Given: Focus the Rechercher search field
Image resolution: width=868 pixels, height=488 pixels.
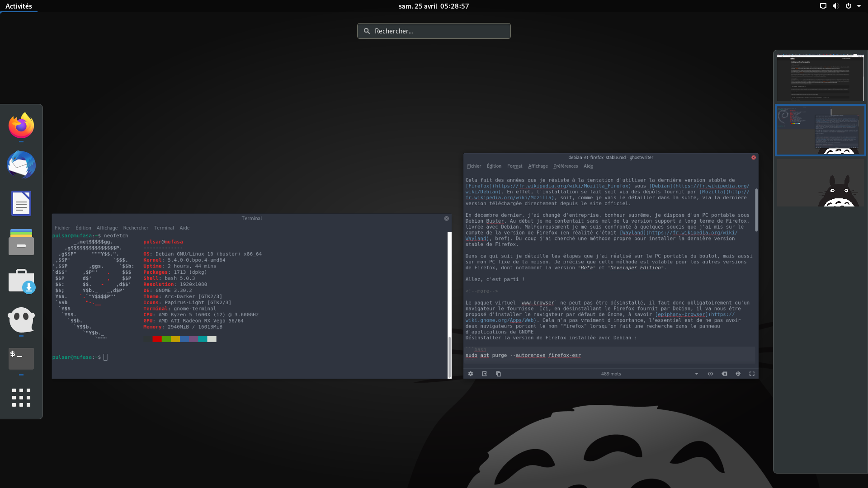Looking at the screenshot, I should pos(434,31).
